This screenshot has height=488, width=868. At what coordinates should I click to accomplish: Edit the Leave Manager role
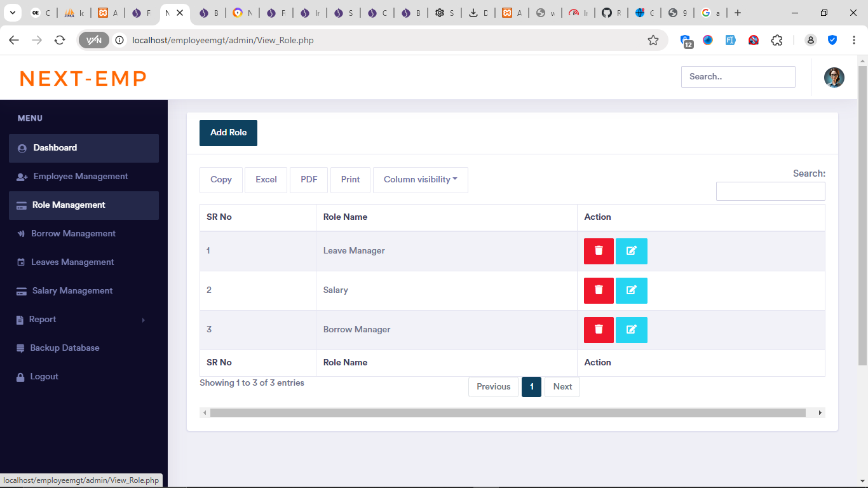tap(631, 251)
